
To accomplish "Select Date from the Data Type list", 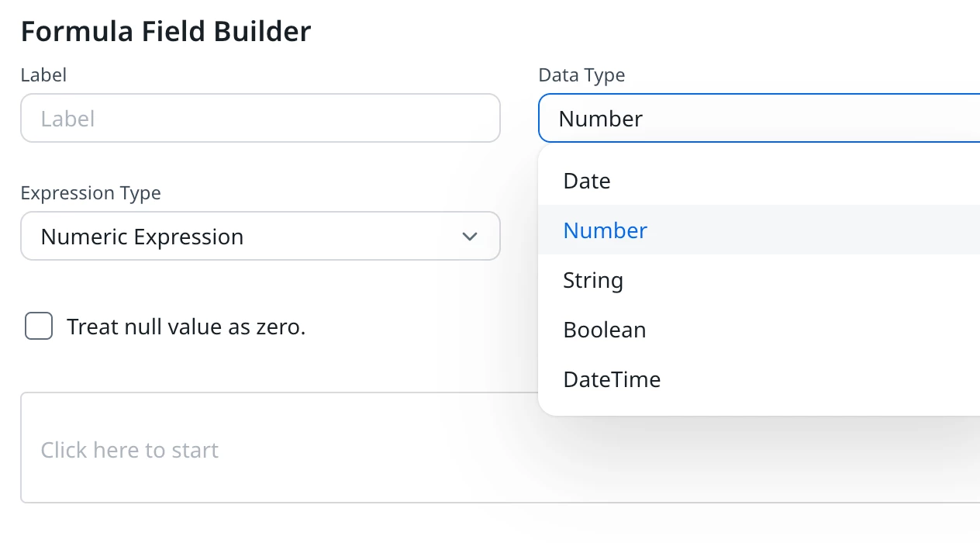I will [x=587, y=181].
